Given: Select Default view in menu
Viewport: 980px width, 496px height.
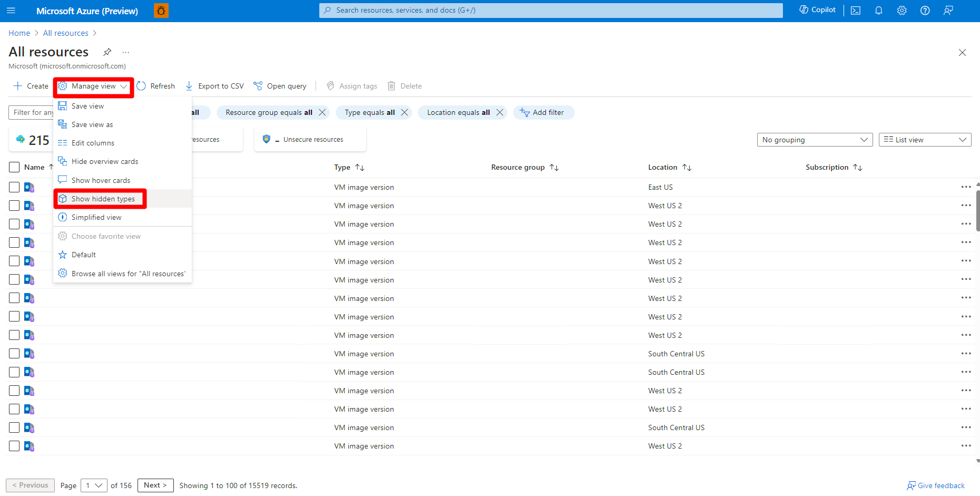Looking at the screenshot, I should [122, 255].
